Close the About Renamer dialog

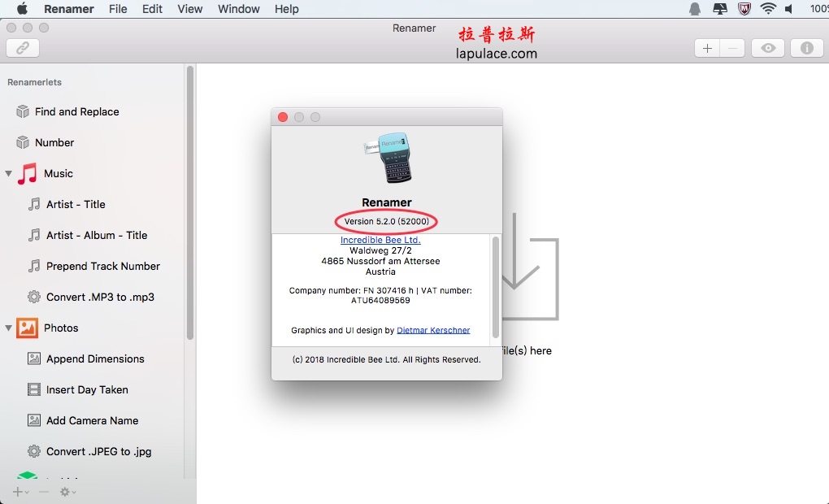click(x=283, y=117)
